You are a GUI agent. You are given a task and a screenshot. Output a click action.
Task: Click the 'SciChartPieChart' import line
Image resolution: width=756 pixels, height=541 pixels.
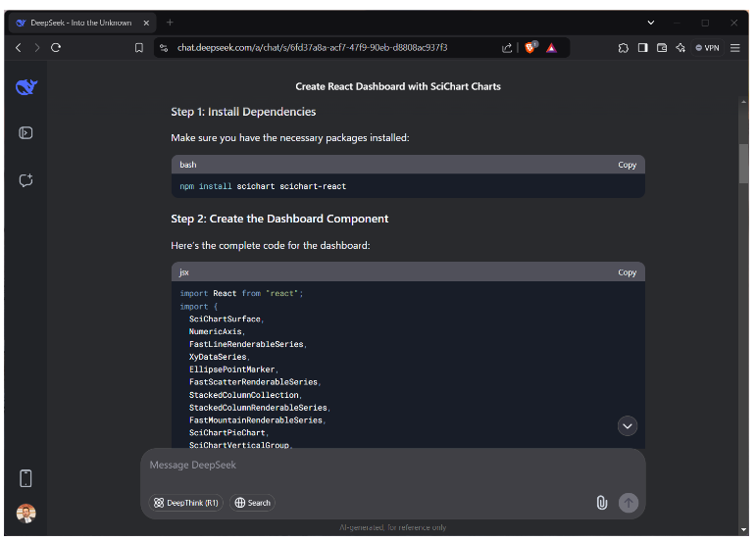coord(229,432)
